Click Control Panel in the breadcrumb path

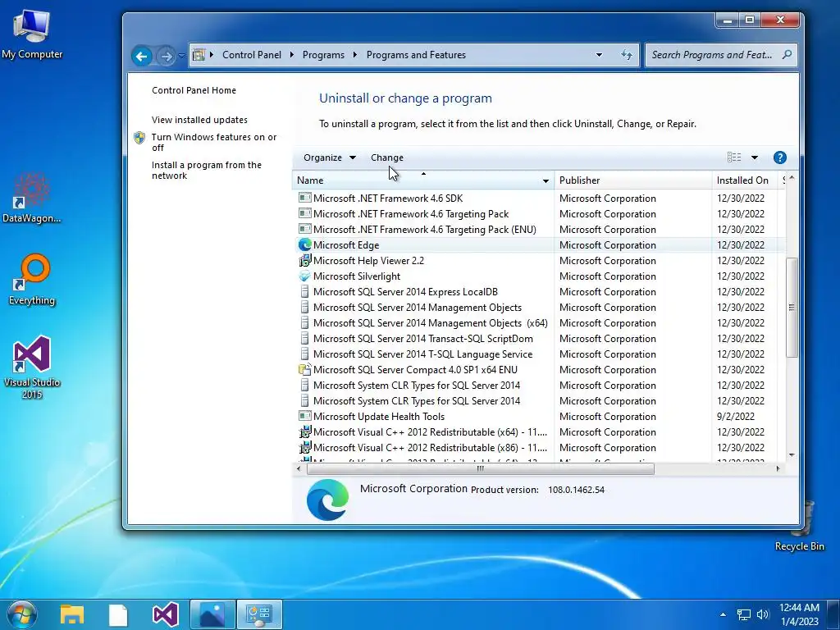pos(251,55)
